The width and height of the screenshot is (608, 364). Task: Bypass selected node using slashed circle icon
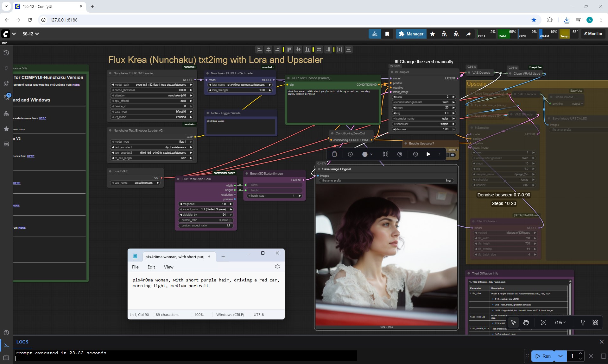pyautogui.click(x=415, y=154)
